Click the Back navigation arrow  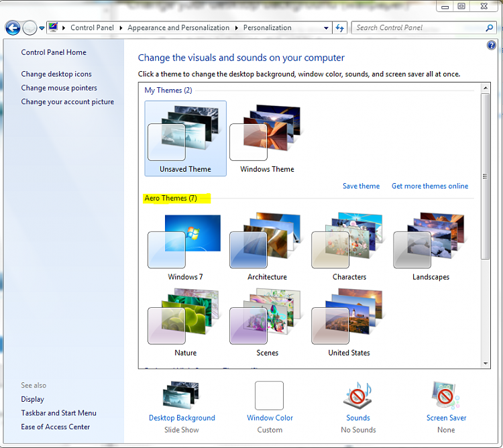[13, 28]
